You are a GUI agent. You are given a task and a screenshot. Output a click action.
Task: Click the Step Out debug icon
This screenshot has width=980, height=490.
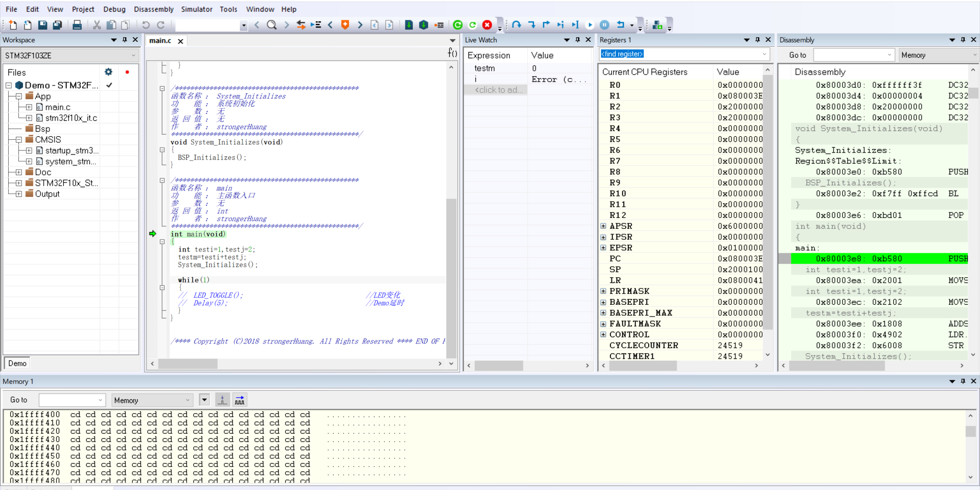click(546, 24)
